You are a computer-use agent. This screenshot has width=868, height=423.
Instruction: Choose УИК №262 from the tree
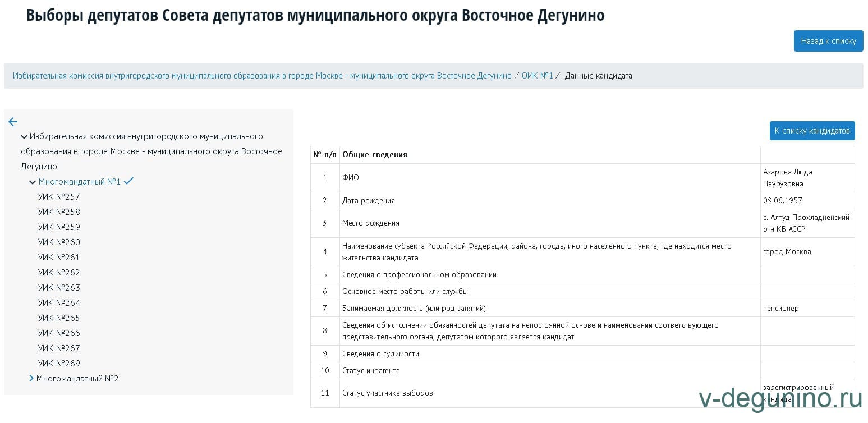pyautogui.click(x=59, y=273)
